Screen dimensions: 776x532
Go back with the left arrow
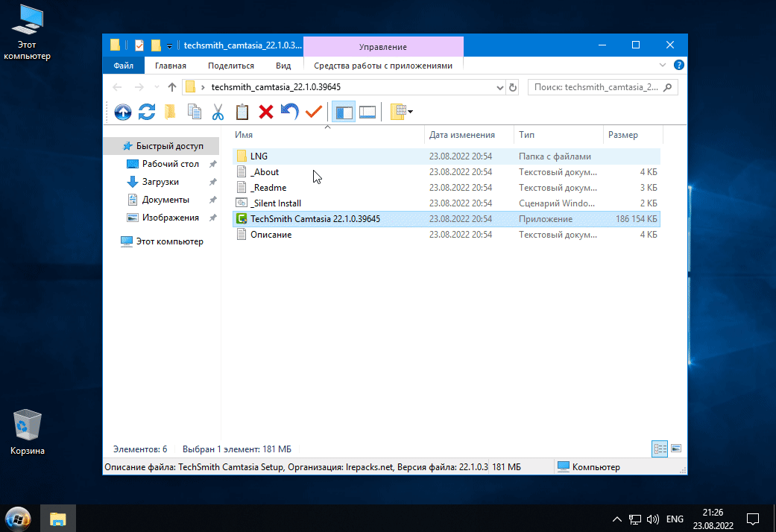point(117,87)
